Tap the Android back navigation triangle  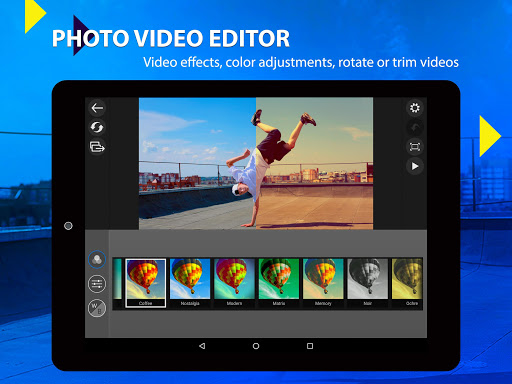tap(202, 346)
